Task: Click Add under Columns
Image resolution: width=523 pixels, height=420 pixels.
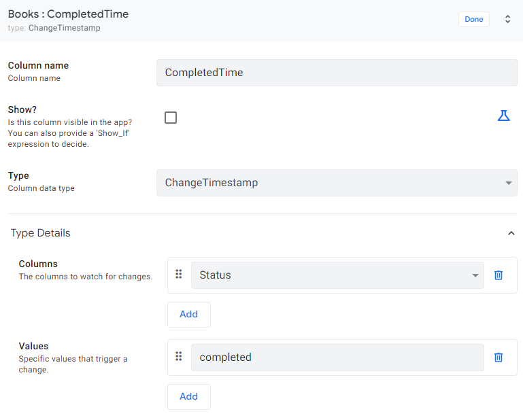Action: pos(188,315)
